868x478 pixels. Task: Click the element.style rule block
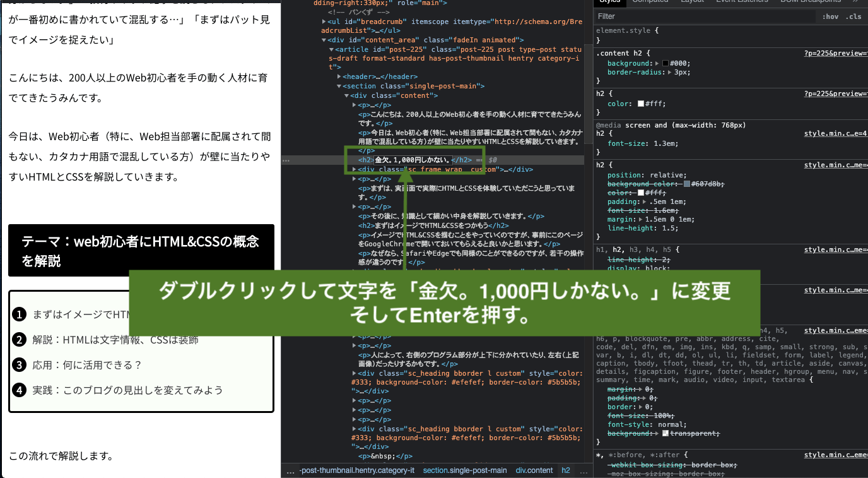pyautogui.click(x=730, y=35)
